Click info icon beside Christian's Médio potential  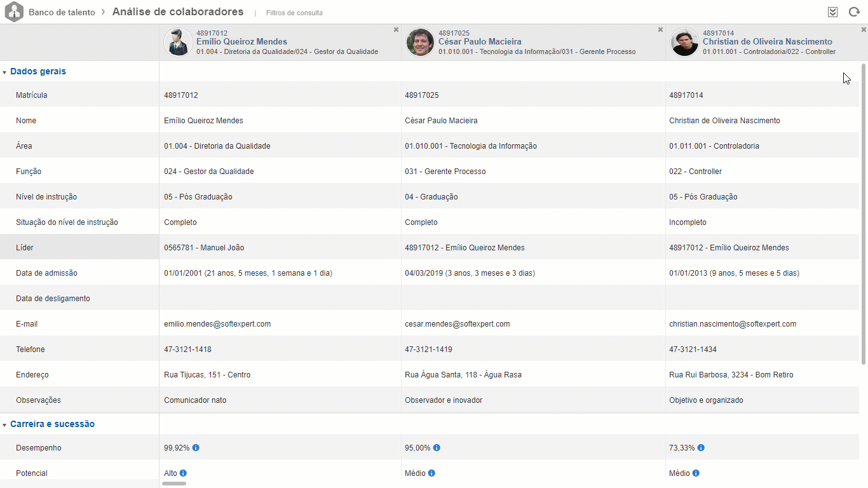[696, 473]
